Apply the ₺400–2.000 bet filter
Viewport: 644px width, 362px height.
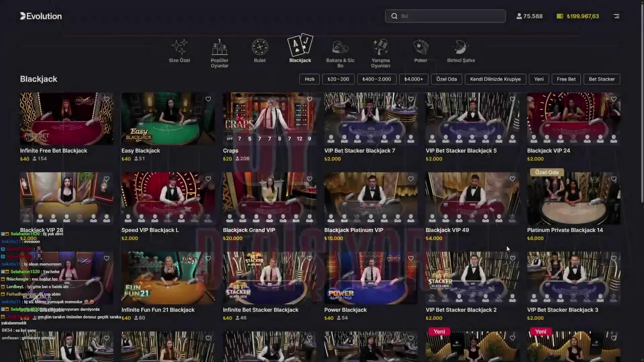pyautogui.click(x=376, y=79)
